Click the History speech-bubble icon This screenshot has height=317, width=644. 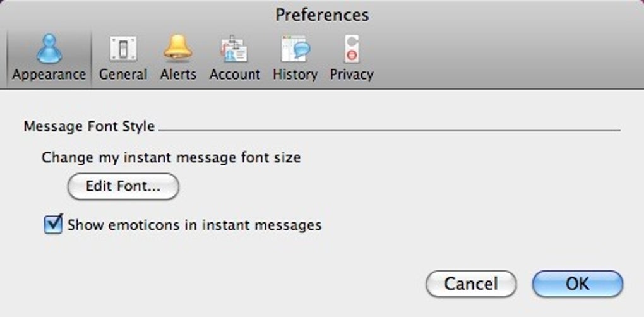[295, 49]
